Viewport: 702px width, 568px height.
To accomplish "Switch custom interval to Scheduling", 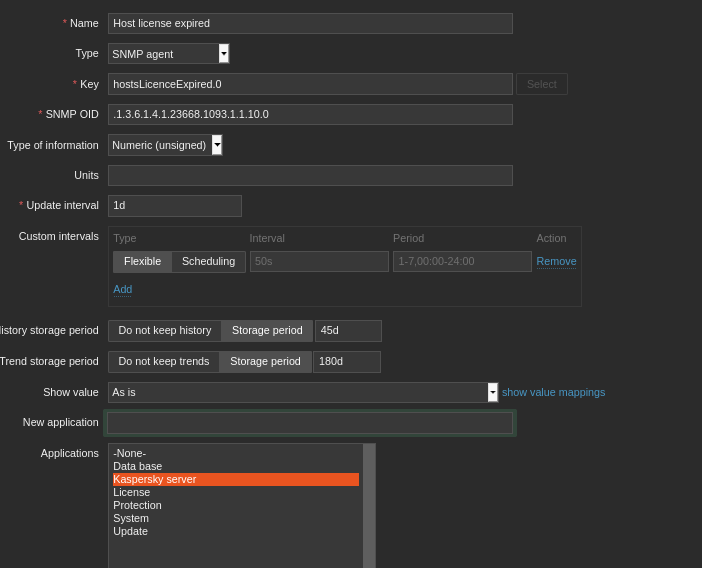I will [x=208, y=262].
